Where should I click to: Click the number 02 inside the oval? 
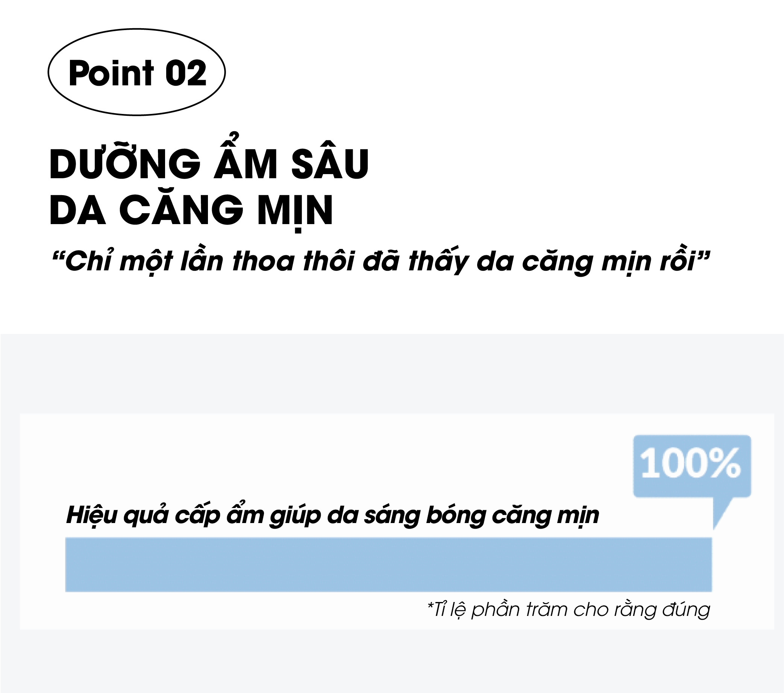(x=186, y=73)
